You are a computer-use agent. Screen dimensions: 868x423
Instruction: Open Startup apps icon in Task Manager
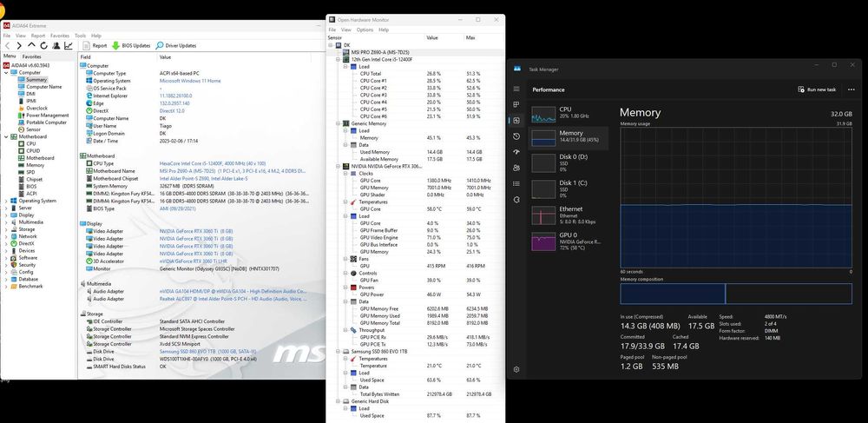pos(516,152)
